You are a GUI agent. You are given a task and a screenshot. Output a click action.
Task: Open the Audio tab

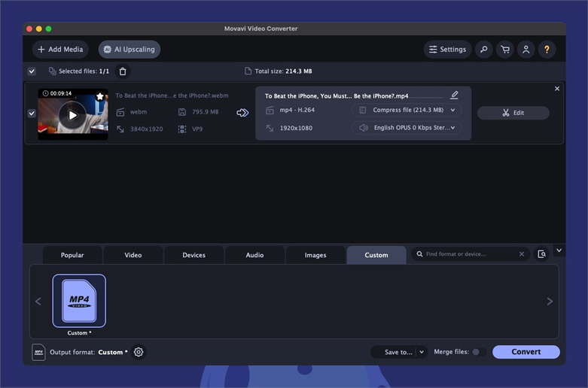point(254,255)
